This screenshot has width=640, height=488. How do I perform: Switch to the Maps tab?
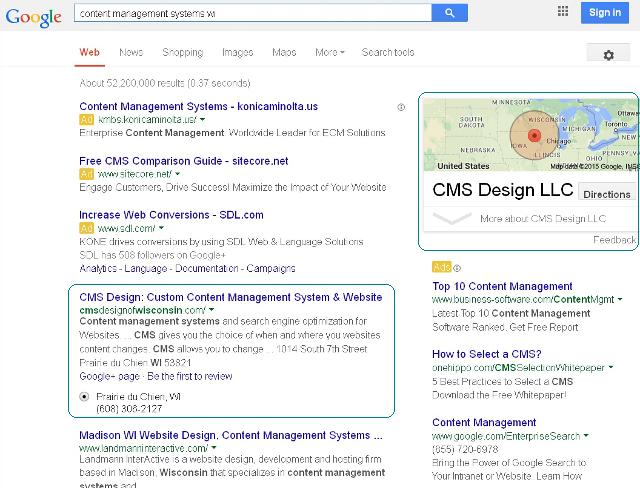pos(284,52)
